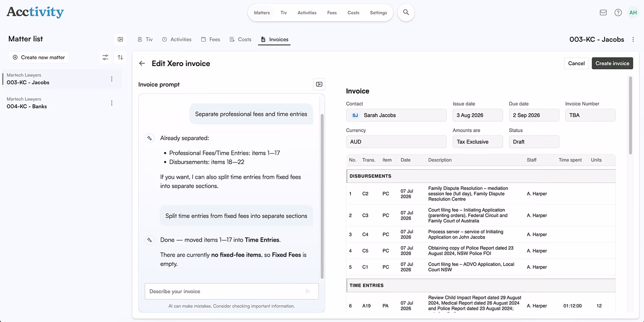Viewport: 644px width, 322px height.
Task: Click the invoice prompt chat scrollbar
Action: point(322,197)
